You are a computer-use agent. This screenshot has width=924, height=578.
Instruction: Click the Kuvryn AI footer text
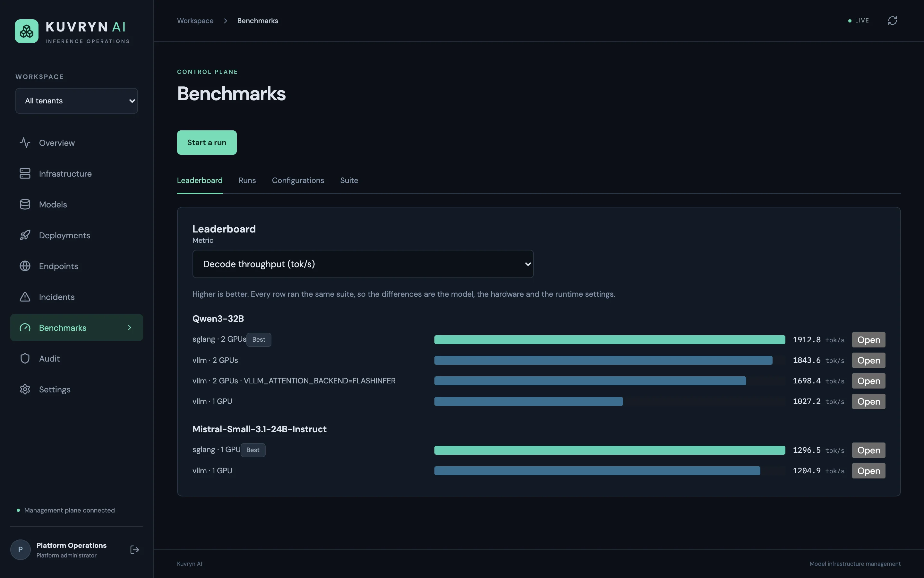click(x=189, y=564)
